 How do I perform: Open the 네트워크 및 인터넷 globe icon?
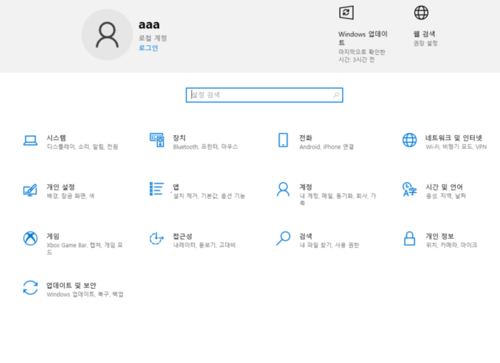(x=409, y=140)
